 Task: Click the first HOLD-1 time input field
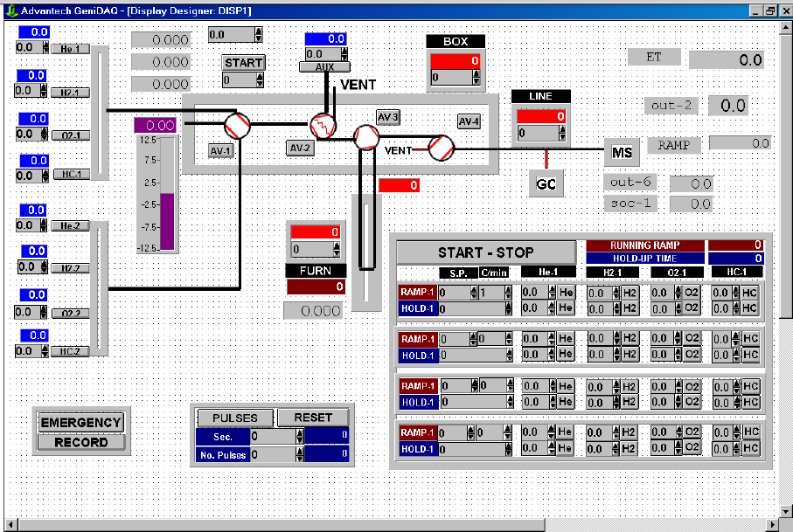click(x=472, y=308)
